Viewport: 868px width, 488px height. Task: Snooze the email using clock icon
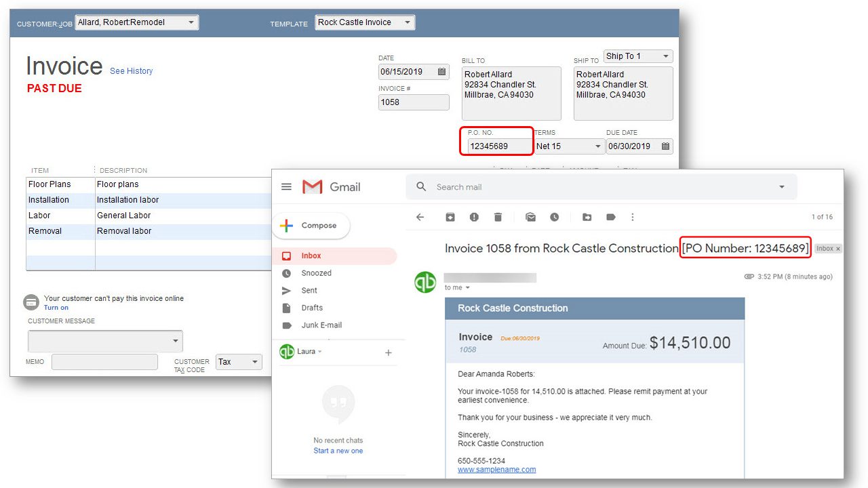[554, 217]
